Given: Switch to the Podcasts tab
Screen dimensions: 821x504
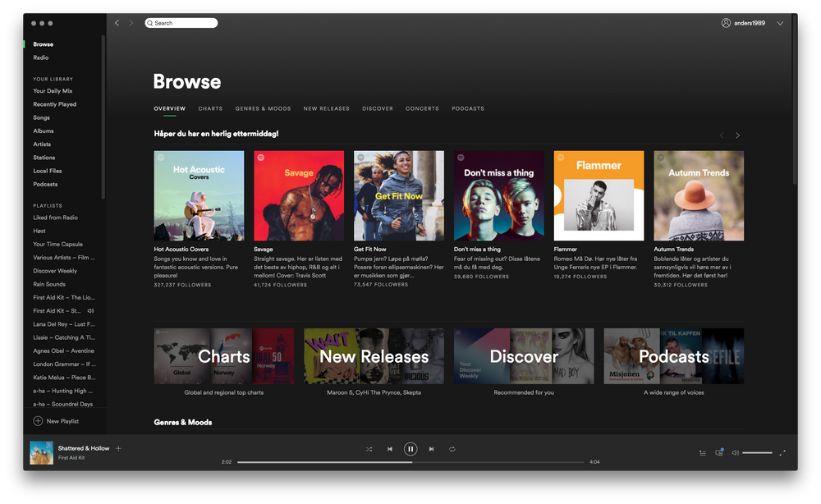Looking at the screenshot, I should pyautogui.click(x=468, y=109).
